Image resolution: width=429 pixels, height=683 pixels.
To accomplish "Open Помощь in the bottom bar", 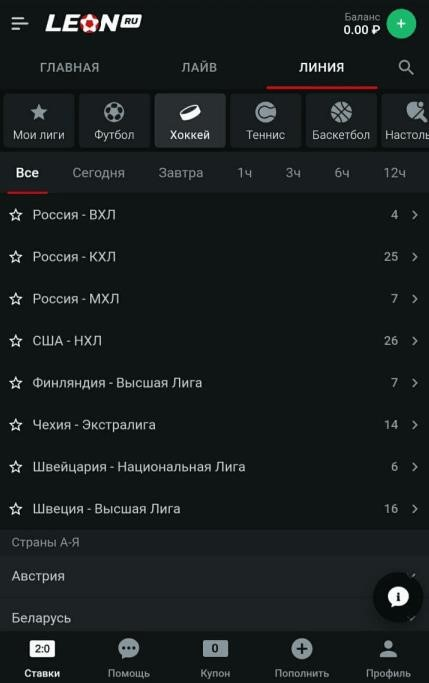I will pos(128,659).
